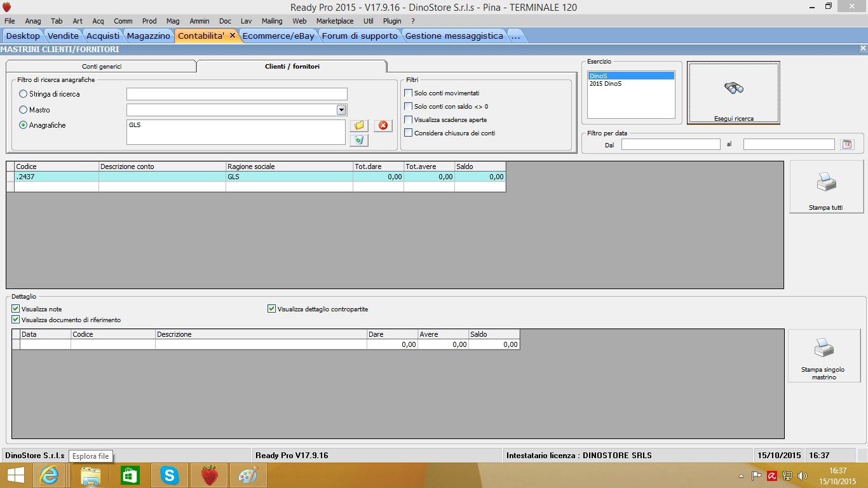Select the Anagrafiche radio button
The image size is (868, 488).
click(24, 125)
